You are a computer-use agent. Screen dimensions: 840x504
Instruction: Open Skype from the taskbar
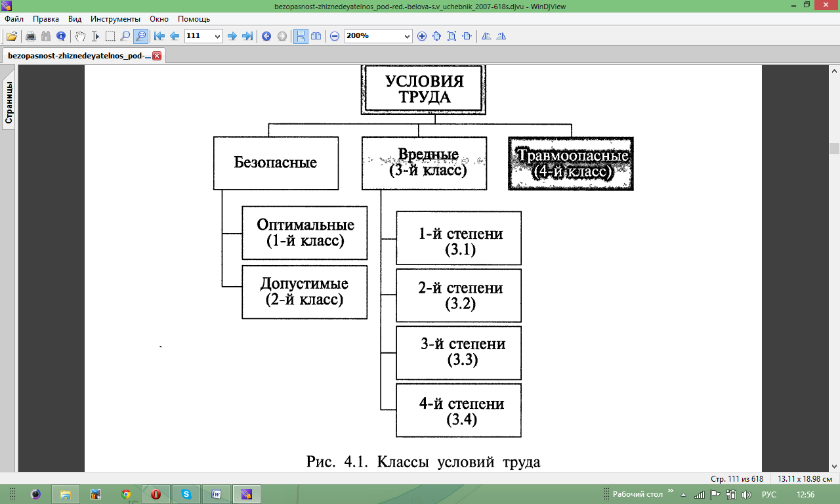pyautogui.click(x=187, y=494)
